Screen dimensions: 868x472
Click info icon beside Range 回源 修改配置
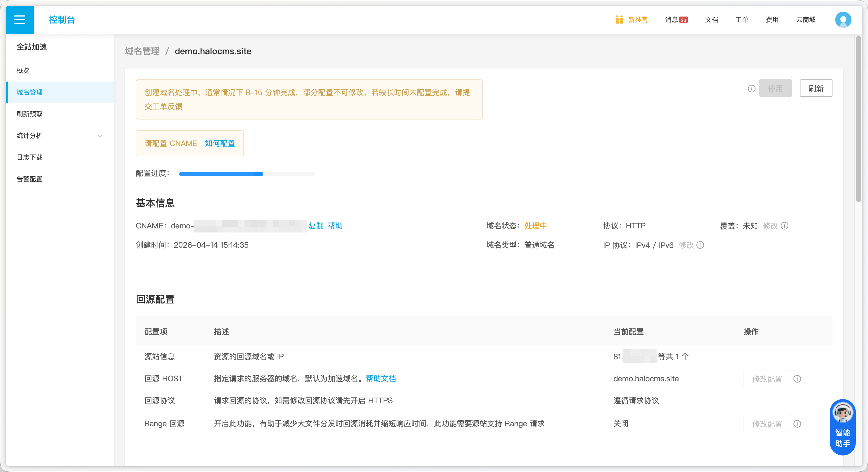point(797,423)
